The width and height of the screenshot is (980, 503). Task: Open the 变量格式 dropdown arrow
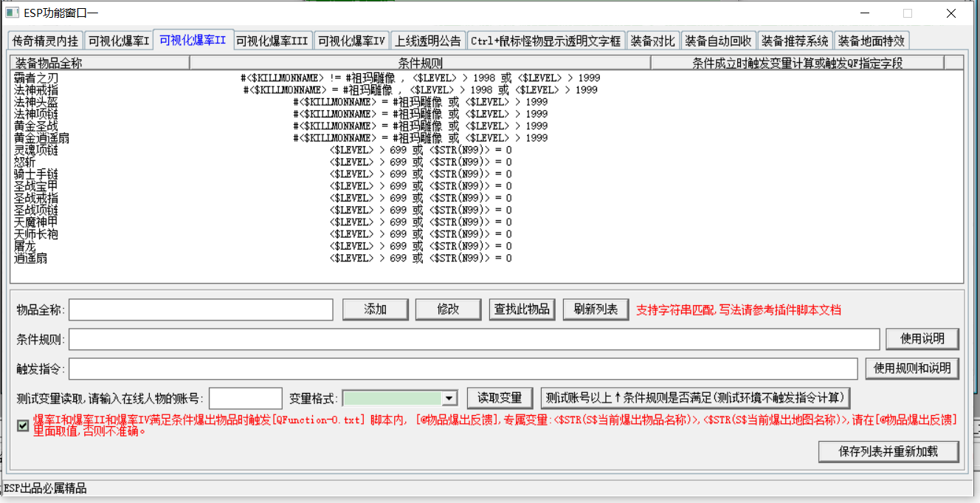point(449,399)
